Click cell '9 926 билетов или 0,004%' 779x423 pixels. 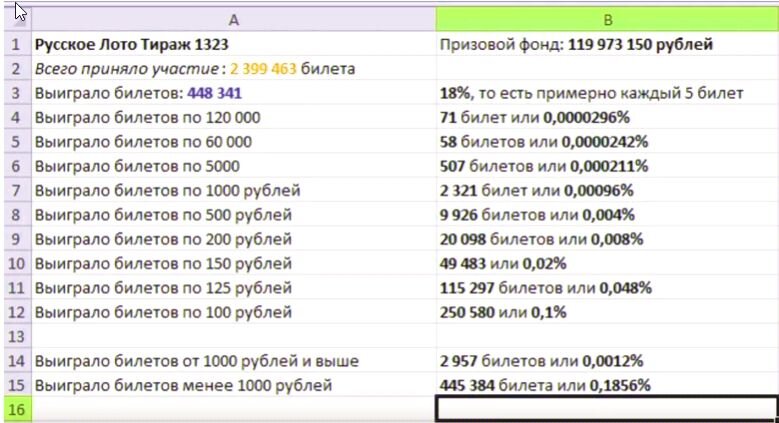click(607, 215)
